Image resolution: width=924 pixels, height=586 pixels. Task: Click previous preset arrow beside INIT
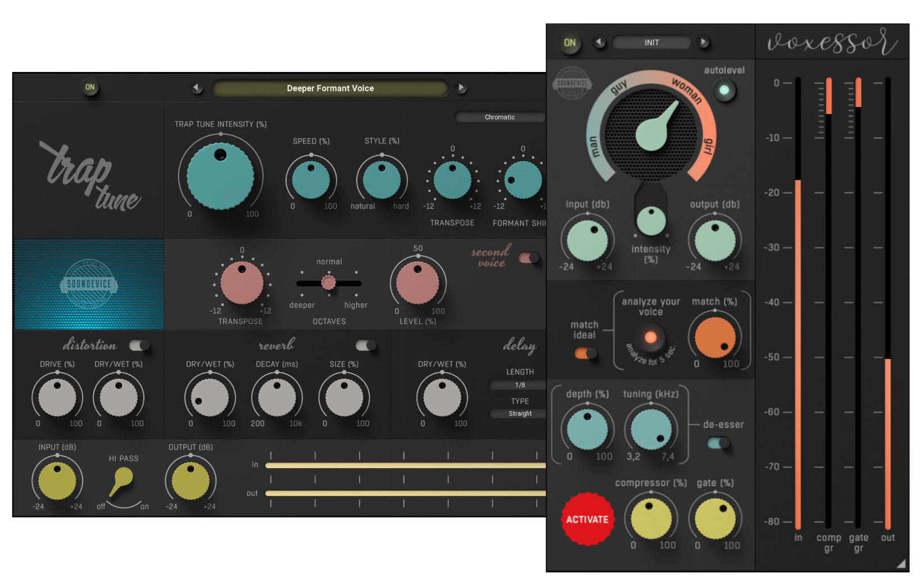(x=599, y=42)
